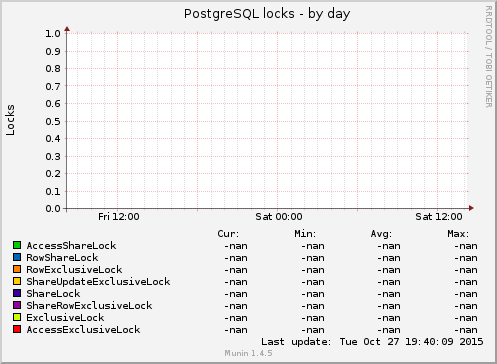Screen dimensions: 497x364
Task: Click the 'Locks' vertical axis label
Action: pos(10,120)
